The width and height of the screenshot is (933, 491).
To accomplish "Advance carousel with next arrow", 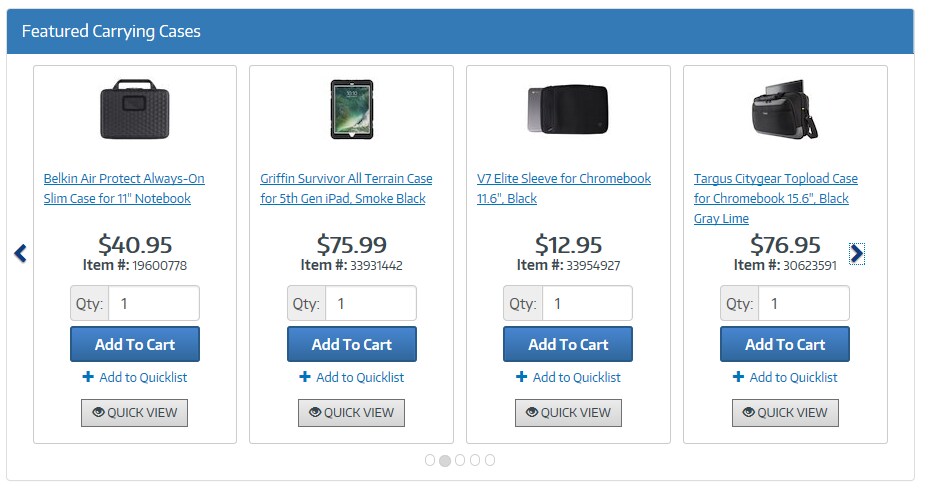I will coord(856,254).
